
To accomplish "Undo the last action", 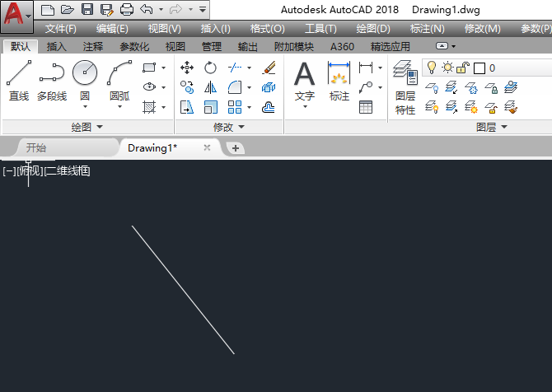I will pyautogui.click(x=147, y=10).
